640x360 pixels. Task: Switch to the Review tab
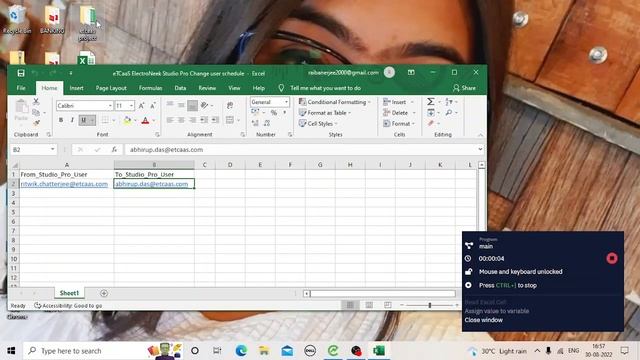(207, 88)
